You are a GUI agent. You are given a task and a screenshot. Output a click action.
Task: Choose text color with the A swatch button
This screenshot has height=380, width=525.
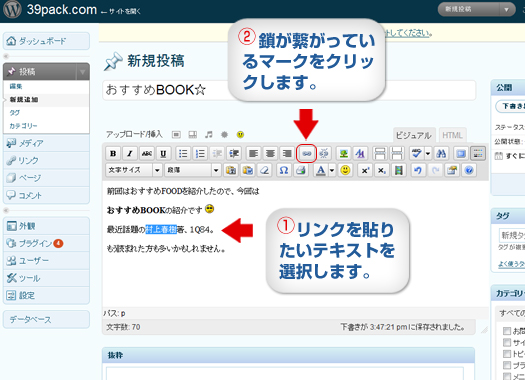point(321,170)
